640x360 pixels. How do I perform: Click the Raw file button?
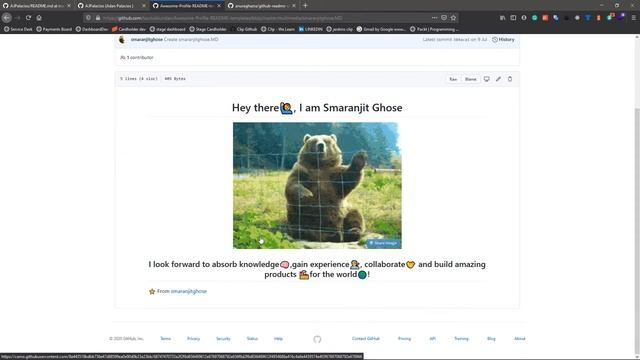tap(453, 79)
